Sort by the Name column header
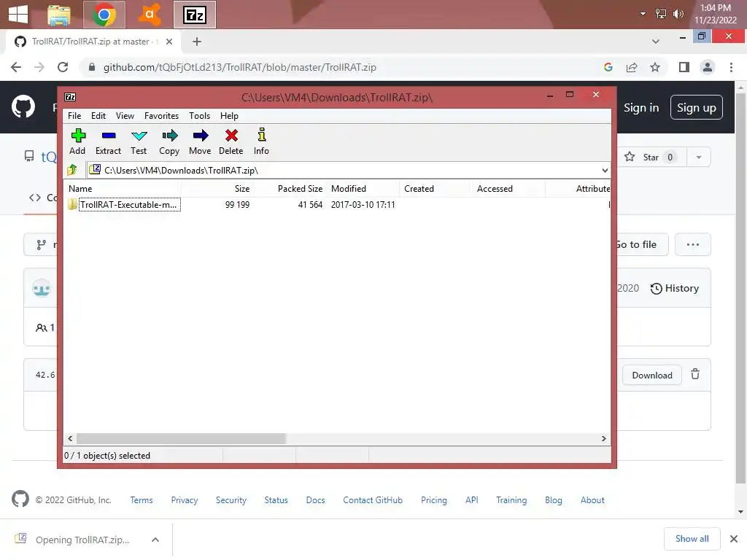 pyautogui.click(x=123, y=189)
